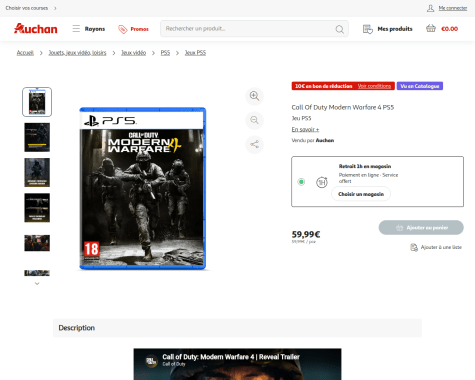Open the Me connecter link
The width and height of the screenshot is (475, 380).
pos(453,8)
